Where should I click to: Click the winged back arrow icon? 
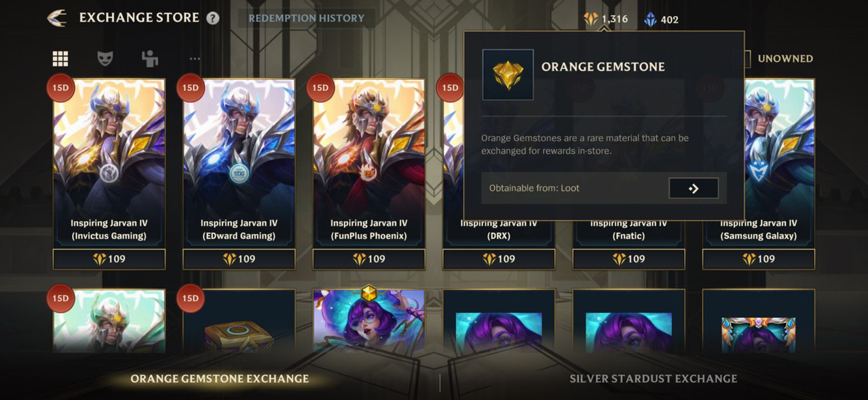(57, 18)
